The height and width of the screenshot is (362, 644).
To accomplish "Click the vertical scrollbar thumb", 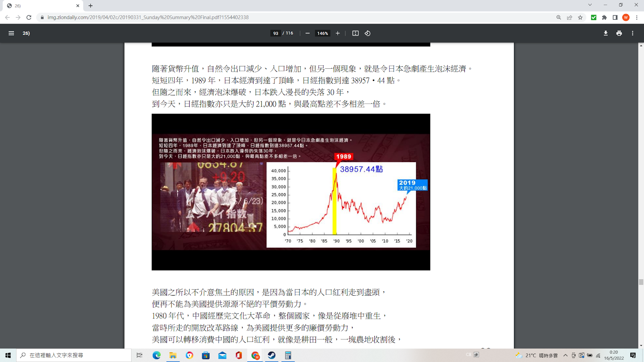I will click(x=641, y=282).
